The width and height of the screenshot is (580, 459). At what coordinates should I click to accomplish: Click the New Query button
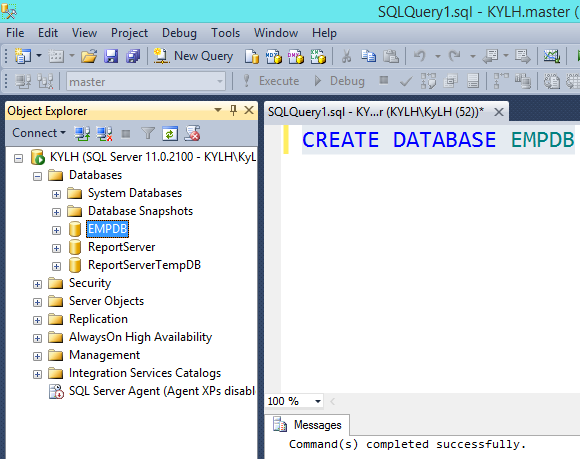click(x=193, y=56)
